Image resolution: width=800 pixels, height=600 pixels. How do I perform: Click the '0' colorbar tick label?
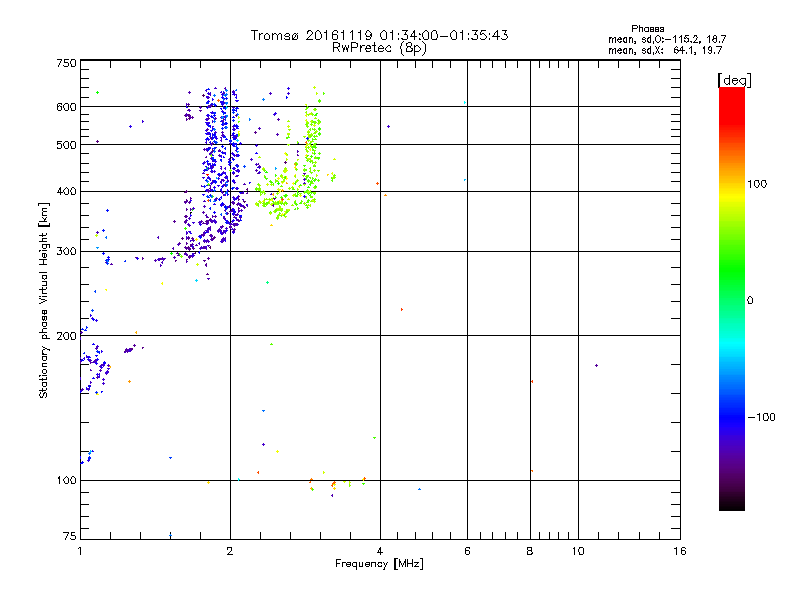750,300
